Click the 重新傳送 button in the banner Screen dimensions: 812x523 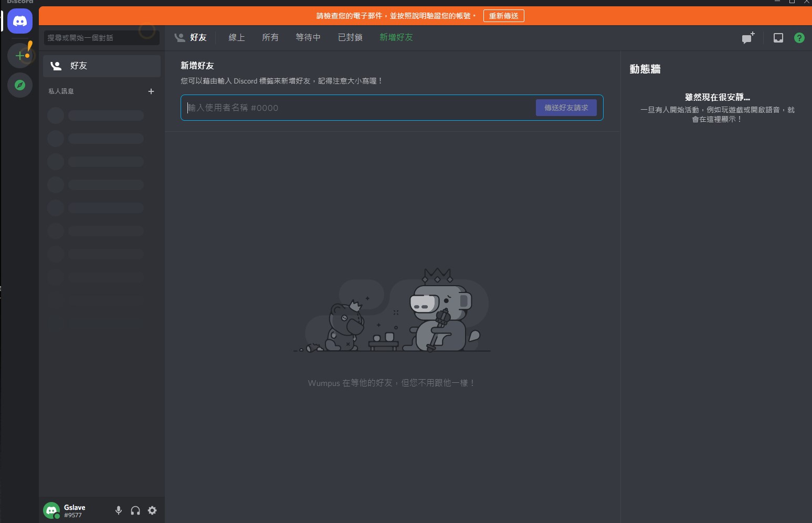pos(503,16)
